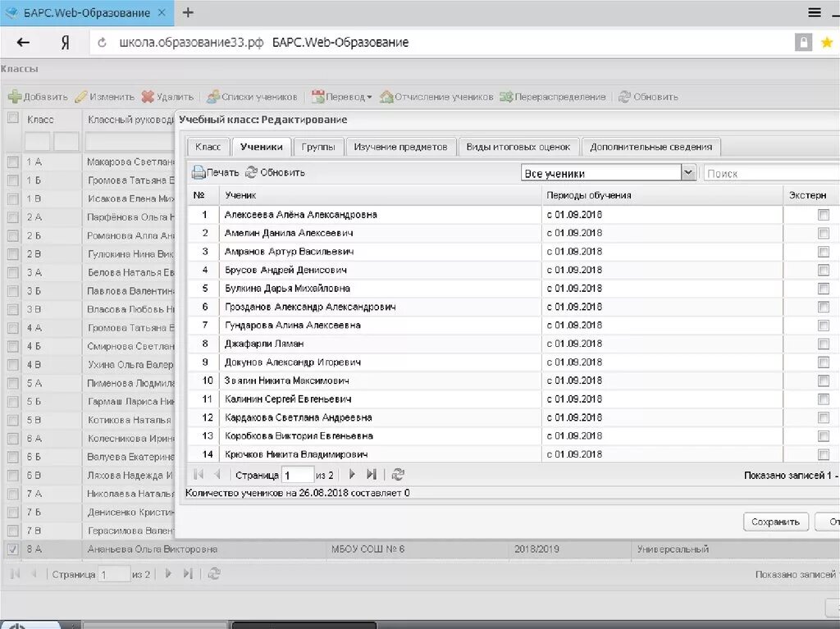Switch to the Класс tab

[x=208, y=147]
